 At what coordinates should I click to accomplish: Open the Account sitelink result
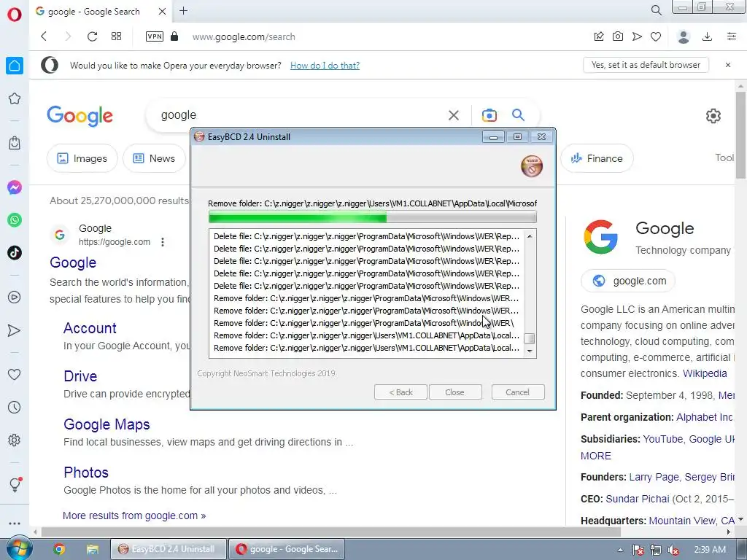point(90,328)
